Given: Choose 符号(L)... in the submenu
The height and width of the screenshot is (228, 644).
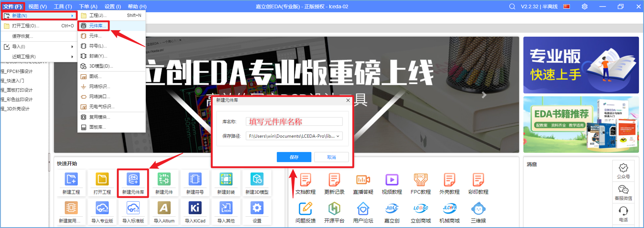Looking at the screenshot, I should pyautogui.click(x=111, y=46).
